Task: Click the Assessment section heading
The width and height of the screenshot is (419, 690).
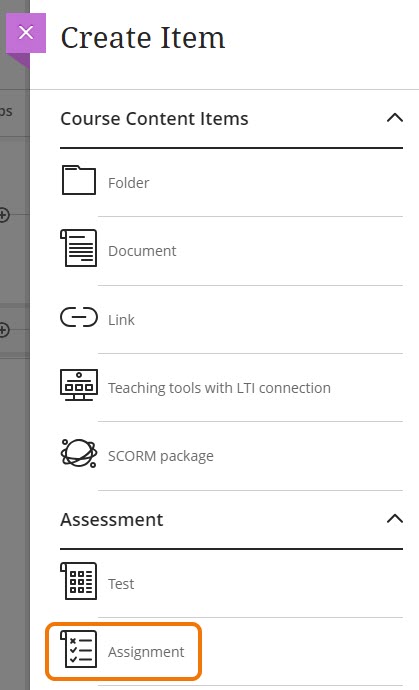Action: click(x=112, y=519)
